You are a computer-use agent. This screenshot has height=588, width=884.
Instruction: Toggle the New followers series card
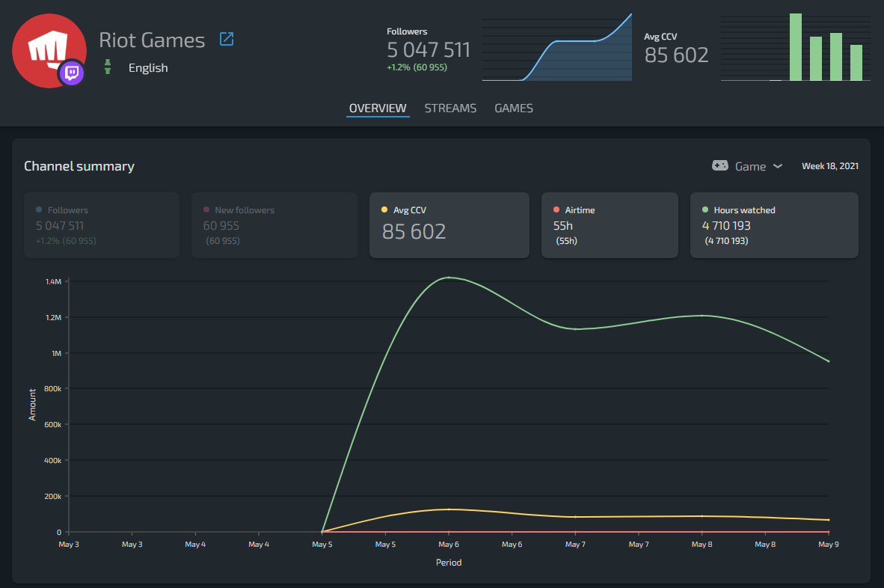(x=274, y=225)
